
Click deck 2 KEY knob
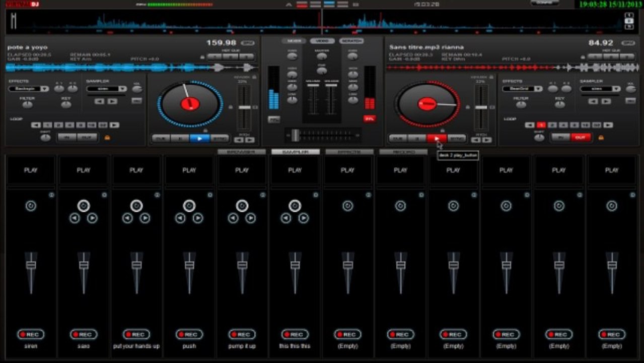pos(559,104)
